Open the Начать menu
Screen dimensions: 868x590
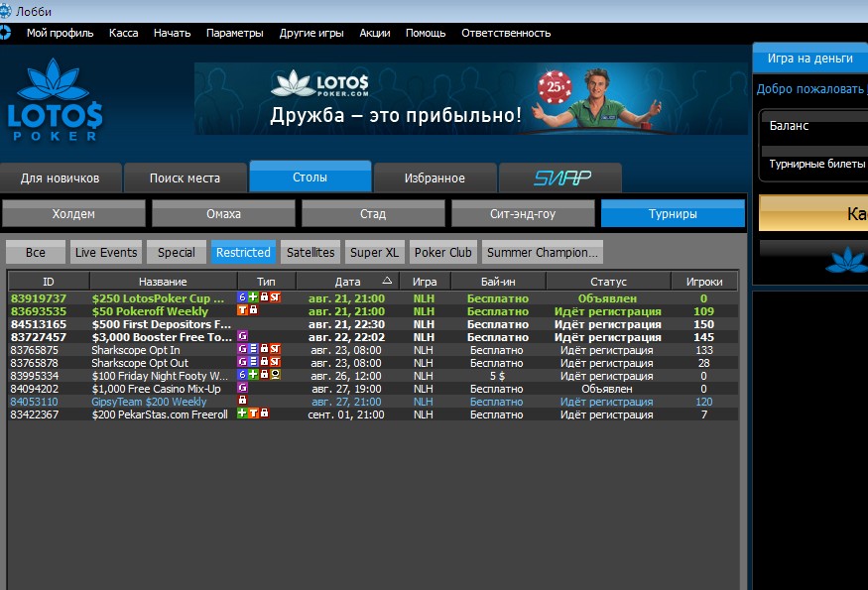pos(173,33)
